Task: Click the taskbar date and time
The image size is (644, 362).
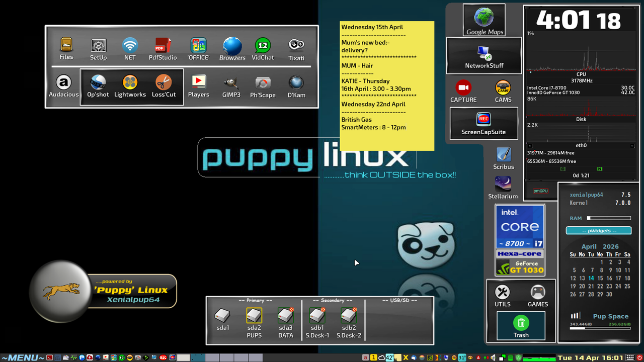Action: coord(590,357)
